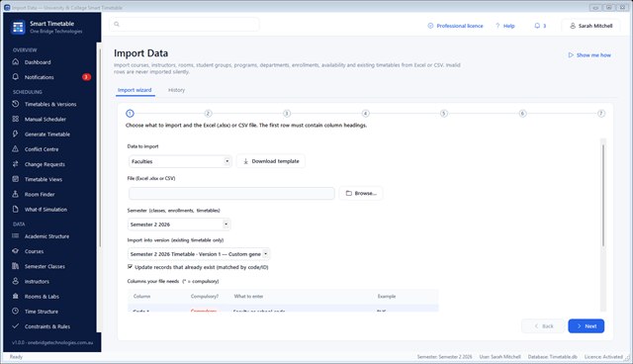Open Semester Classes books icon

tap(16, 266)
